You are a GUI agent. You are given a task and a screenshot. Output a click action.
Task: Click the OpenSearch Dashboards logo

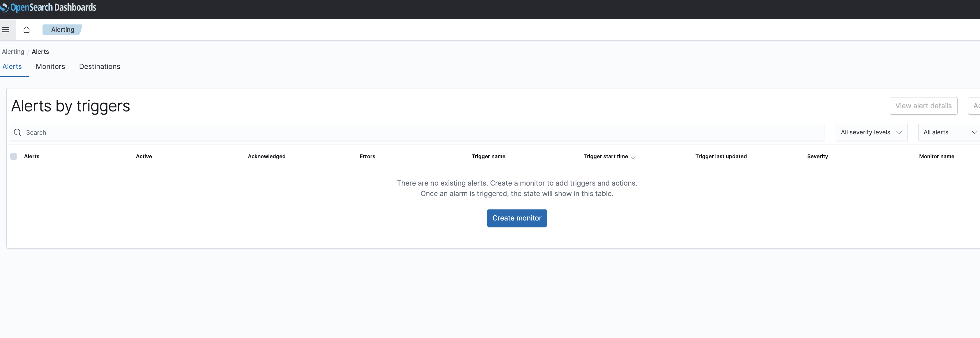pyautogui.click(x=49, y=7)
